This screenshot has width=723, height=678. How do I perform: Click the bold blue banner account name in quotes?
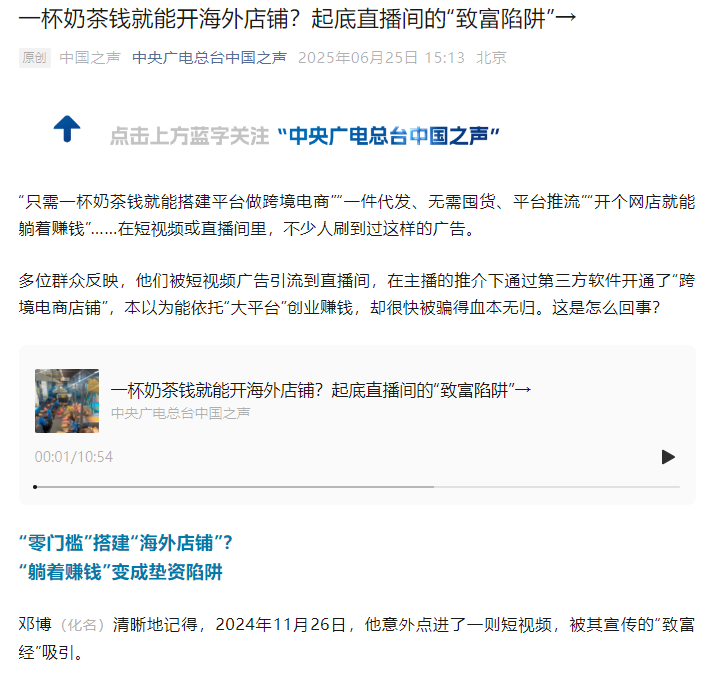[389, 136]
